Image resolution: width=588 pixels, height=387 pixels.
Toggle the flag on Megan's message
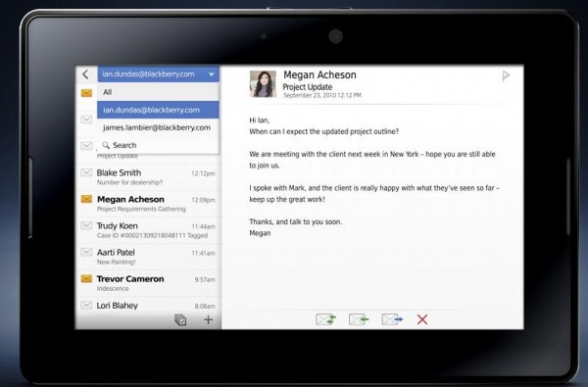(506, 75)
